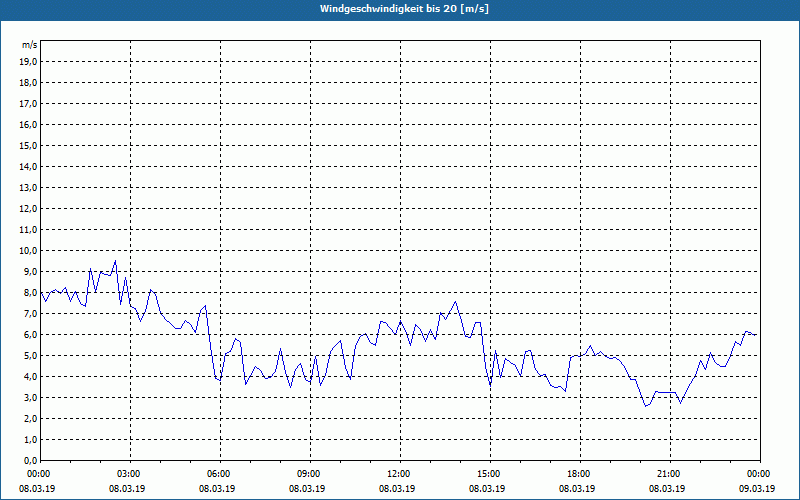
Task: Click the '00:00' time label above 09.03.19
Action: [x=759, y=474]
